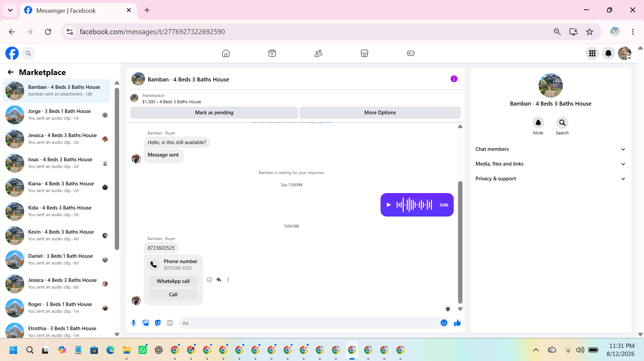Open the Facebook home logo

[12, 53]
